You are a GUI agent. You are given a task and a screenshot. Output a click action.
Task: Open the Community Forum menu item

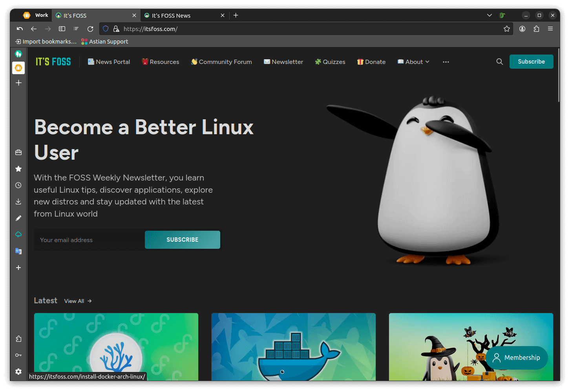pos(221,62)
